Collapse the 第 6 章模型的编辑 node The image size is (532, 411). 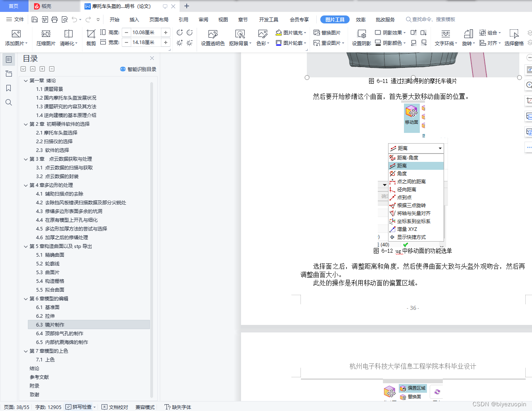[x=26, y=299]
